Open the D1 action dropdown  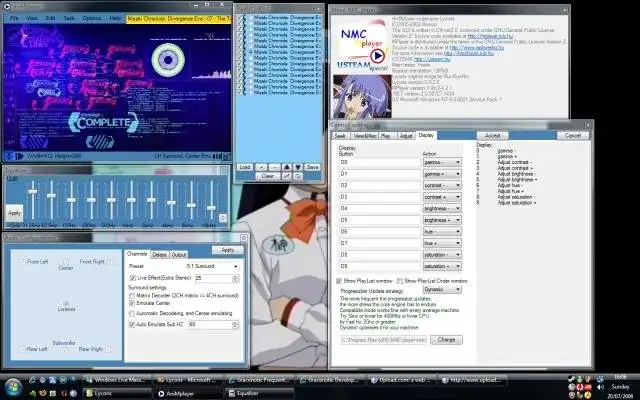click(442, 173)
